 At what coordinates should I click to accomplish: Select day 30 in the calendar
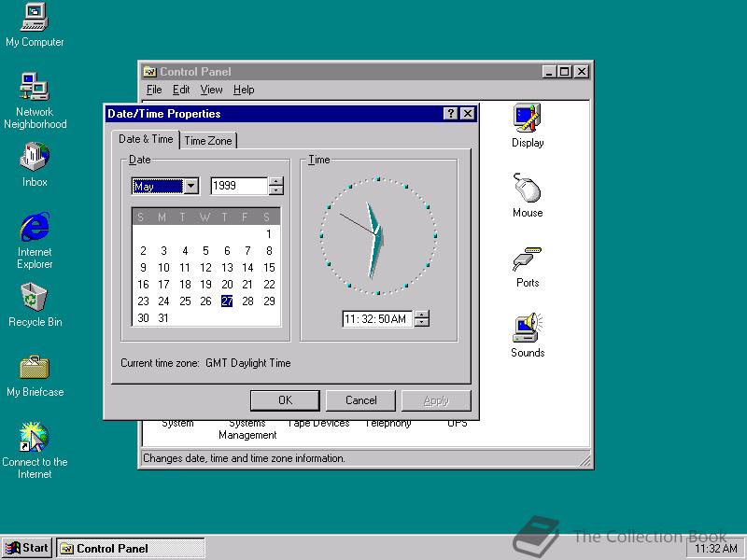tap(143, 317)
